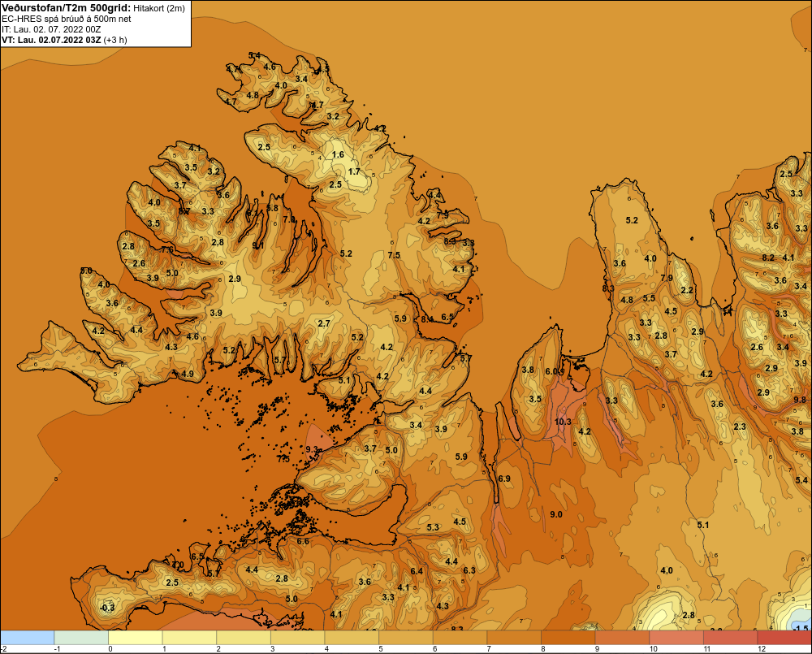This screenshot has height=654, width=812.
Task: Click the 6.9 temperature value
Action: click(x=504, y=479)
